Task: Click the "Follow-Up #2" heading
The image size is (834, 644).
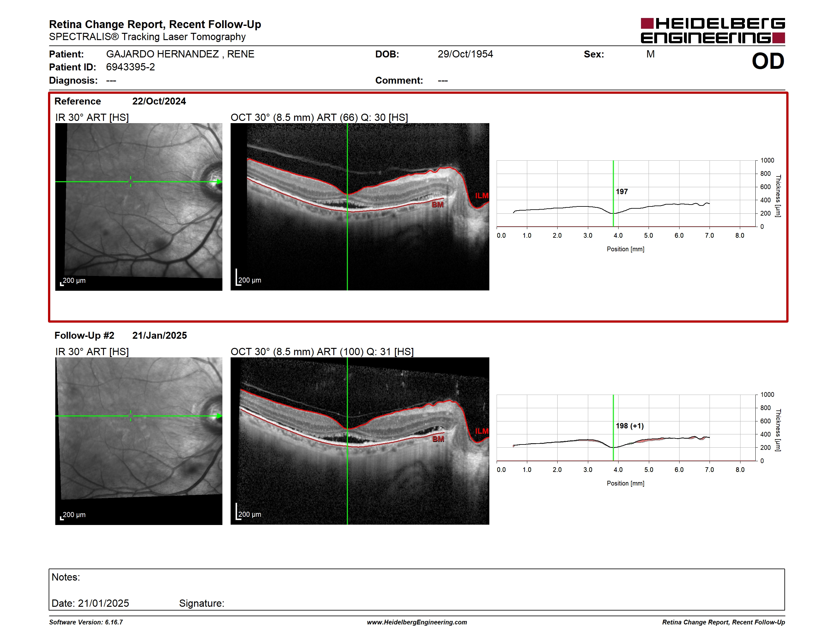Action: (84, 335)
